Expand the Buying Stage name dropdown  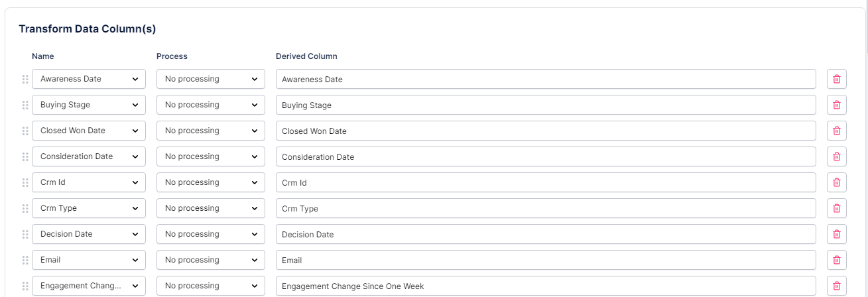(89, 105)
